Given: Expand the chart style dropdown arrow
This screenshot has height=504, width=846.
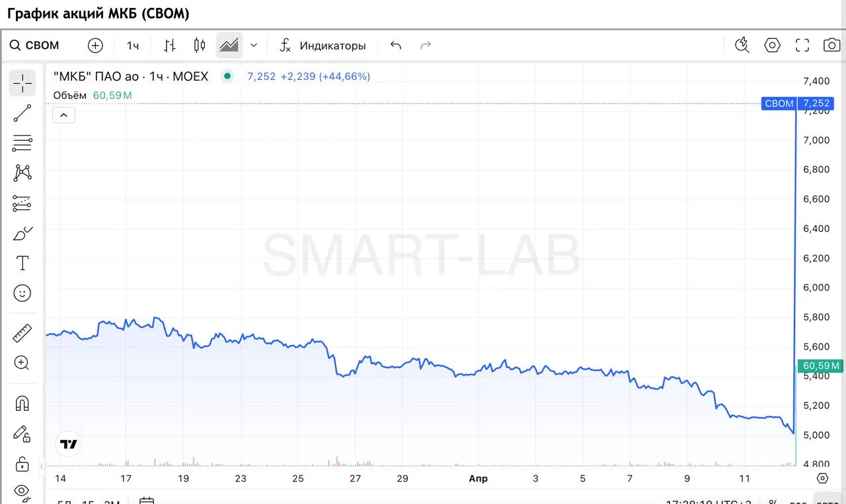Looking at the screenshot, I should click(x=254, y=46).
